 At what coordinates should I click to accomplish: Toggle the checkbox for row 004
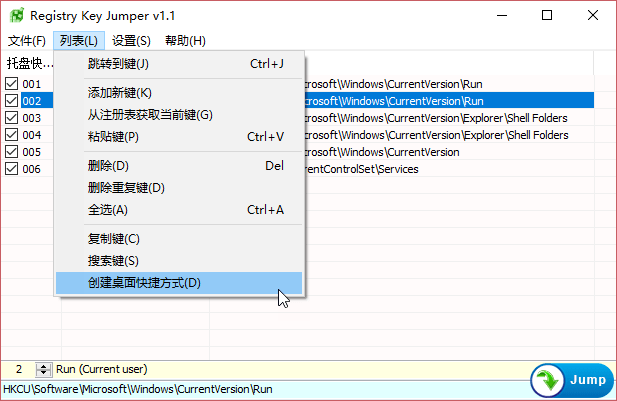[x=11, y=134]
